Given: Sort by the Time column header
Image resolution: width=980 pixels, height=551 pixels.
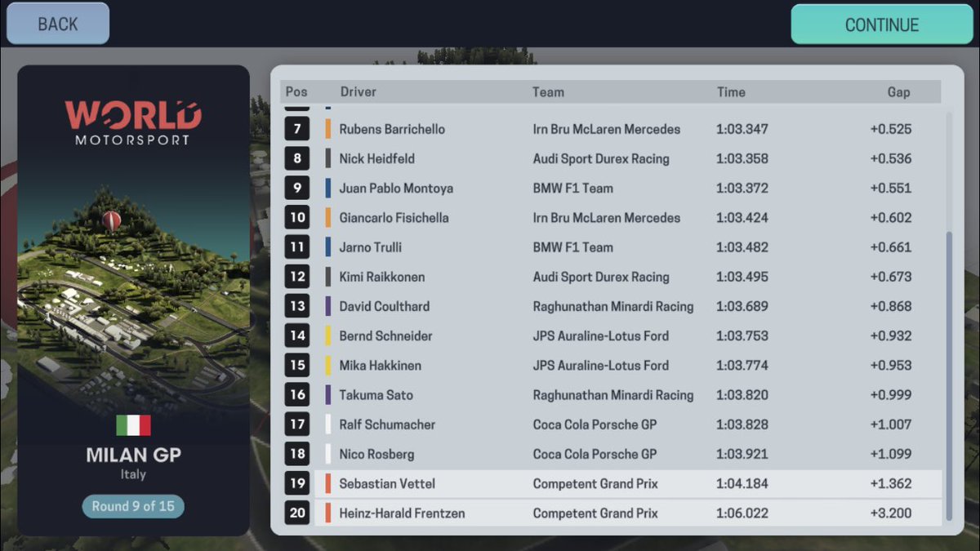Looking at the screenshot, I should point(731,91).
